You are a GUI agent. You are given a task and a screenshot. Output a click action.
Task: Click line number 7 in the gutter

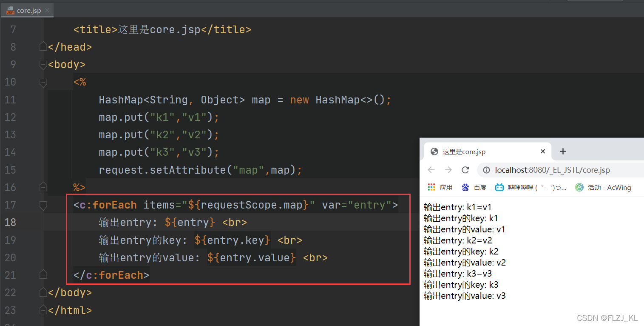click(x=13, y=30)
